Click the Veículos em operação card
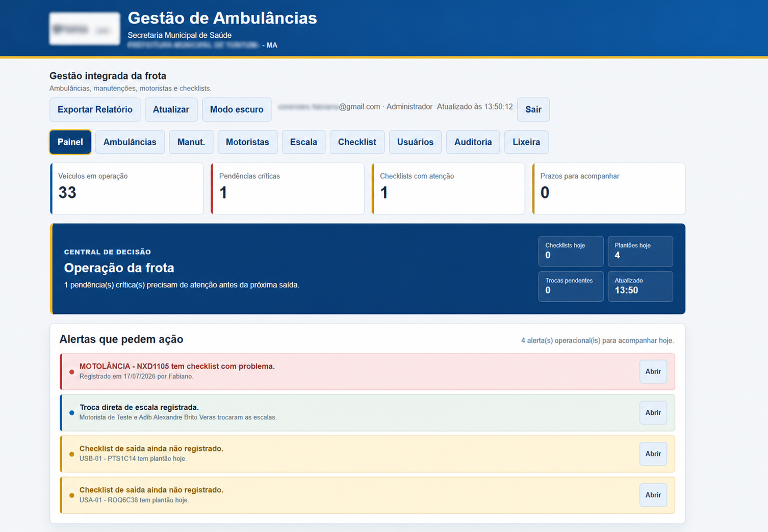 click(x=126, y=189)
